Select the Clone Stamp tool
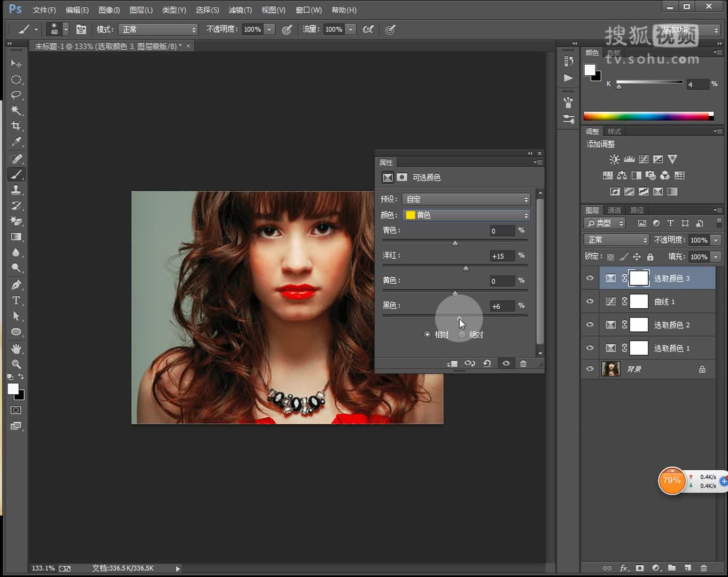The height and width of the screenshot is (577, 728). [x=16, y=190]
